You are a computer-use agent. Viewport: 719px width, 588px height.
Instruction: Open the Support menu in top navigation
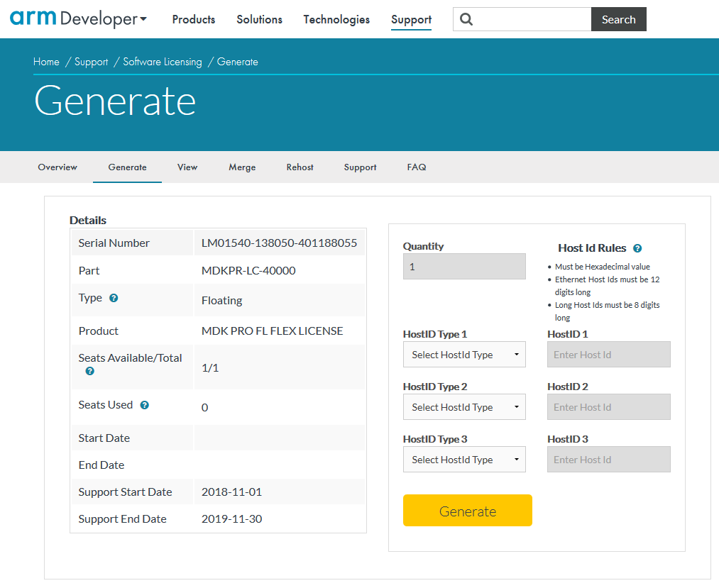[x=412, y=20]
